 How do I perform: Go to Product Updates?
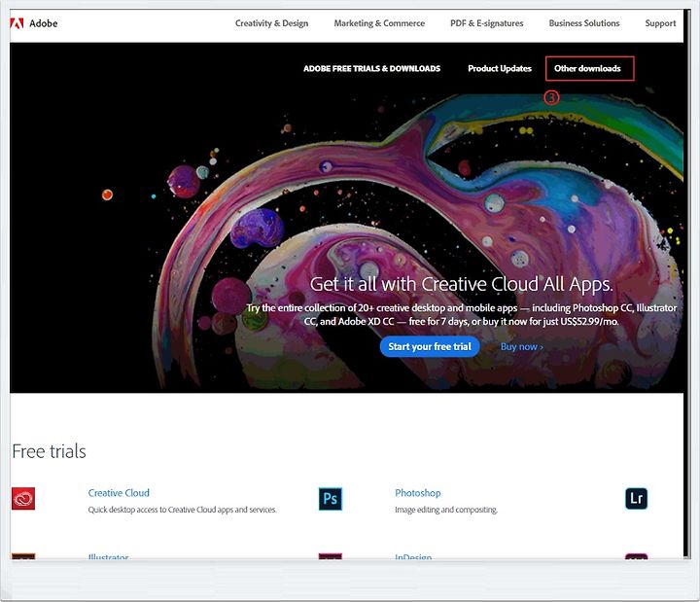(500, 68)
